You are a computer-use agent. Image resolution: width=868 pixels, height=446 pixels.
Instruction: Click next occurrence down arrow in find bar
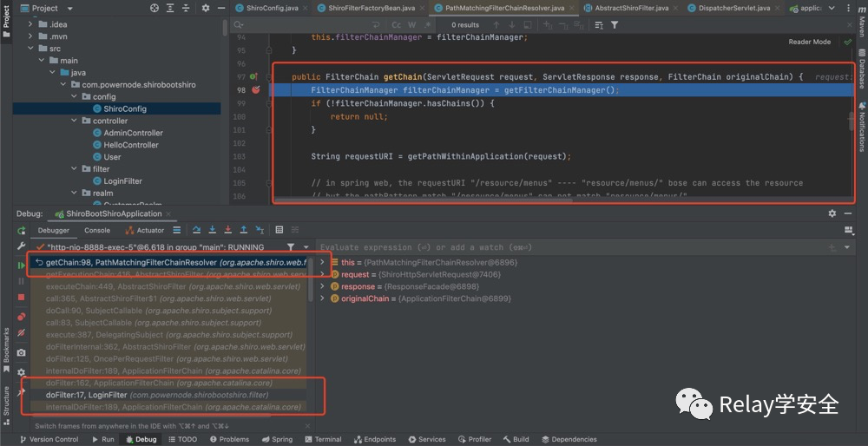511,25
